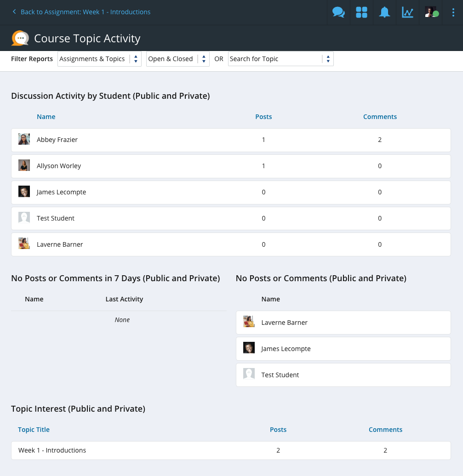Click the orange Course Topic Activity logo
The height and width of the screenshot is (476, 463).
(20, 38)
